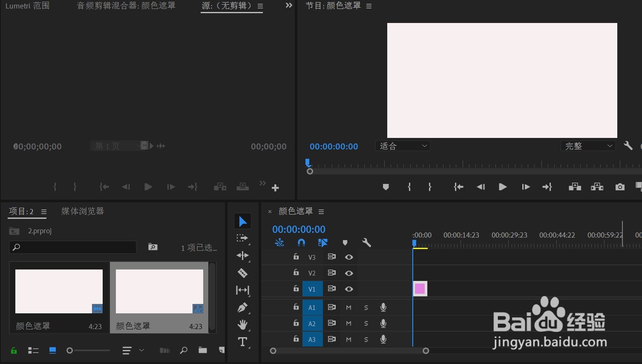Play in Program monitor
This screenshot has height=364, width=642.
tap(503, 187)
